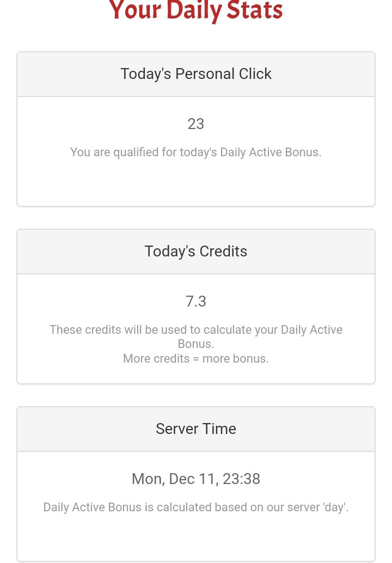Select the Server Time panel header

pyautogui.click(x=196, y=429)
